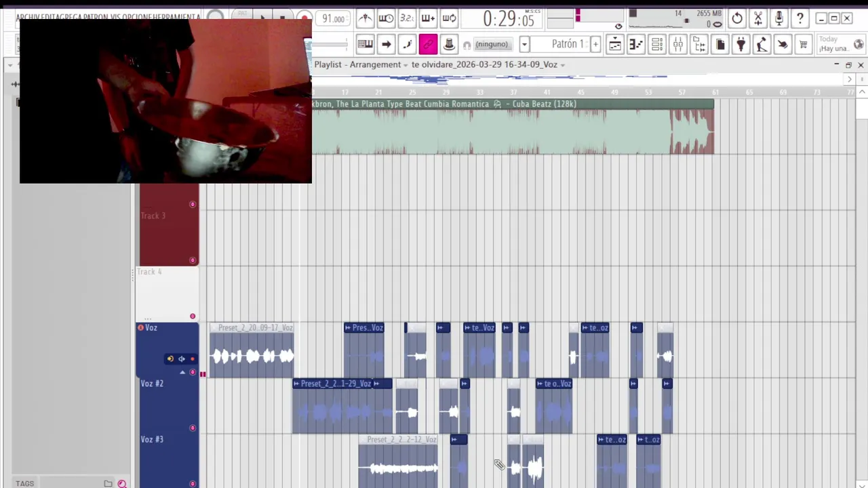Add a new pattern with the plus button
The height and width of the screenshot is (488, 868).
tap(595, 45)
